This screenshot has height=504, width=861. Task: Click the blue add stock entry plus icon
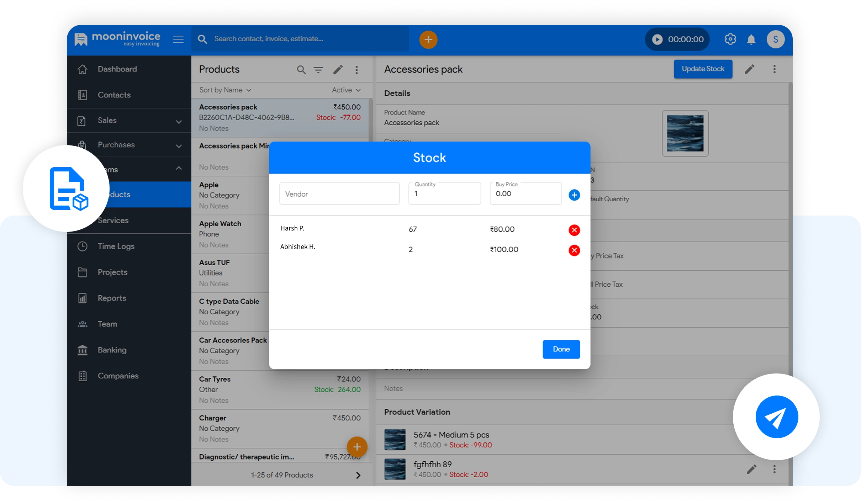[574, 195]
